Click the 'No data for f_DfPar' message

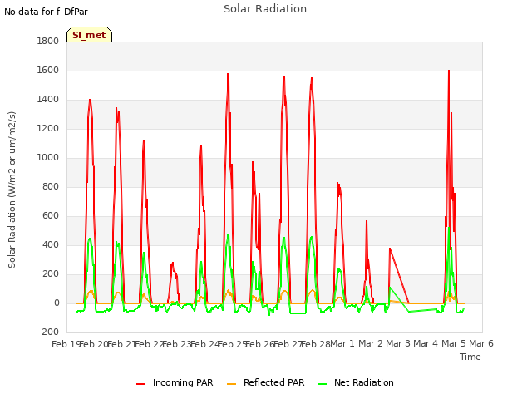click(x=46, y=12)
